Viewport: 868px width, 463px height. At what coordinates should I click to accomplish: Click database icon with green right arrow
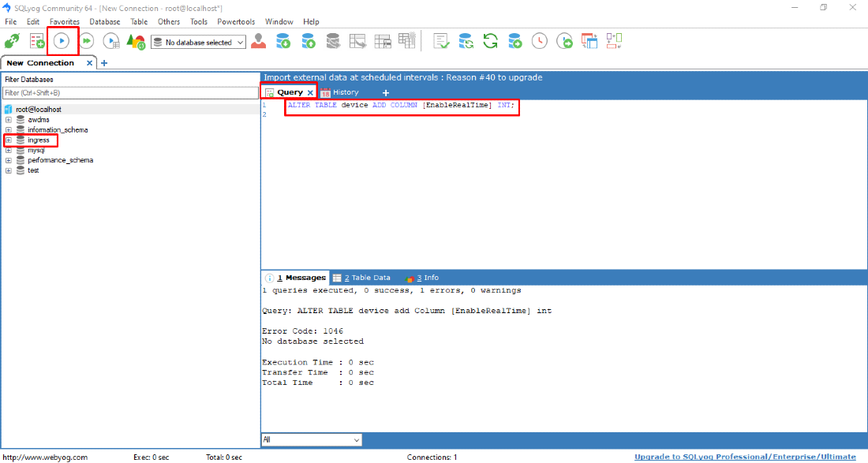tap(514, 41)
